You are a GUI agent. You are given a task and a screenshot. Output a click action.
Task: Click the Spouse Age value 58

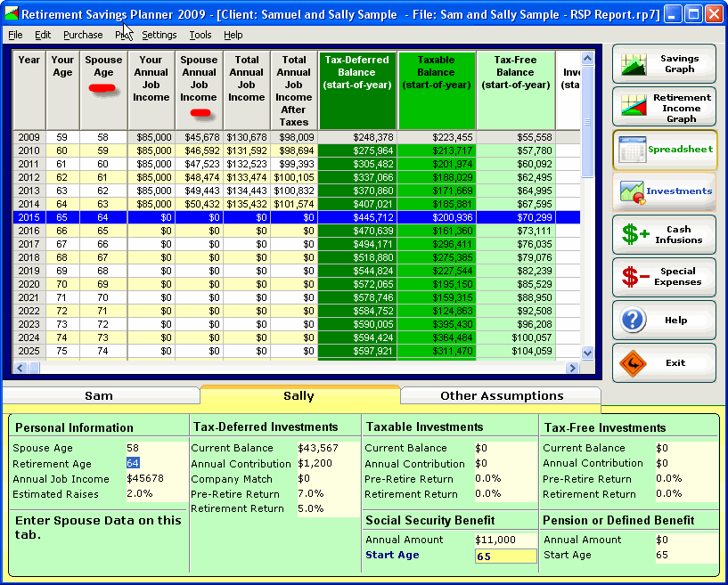(133, 448)
